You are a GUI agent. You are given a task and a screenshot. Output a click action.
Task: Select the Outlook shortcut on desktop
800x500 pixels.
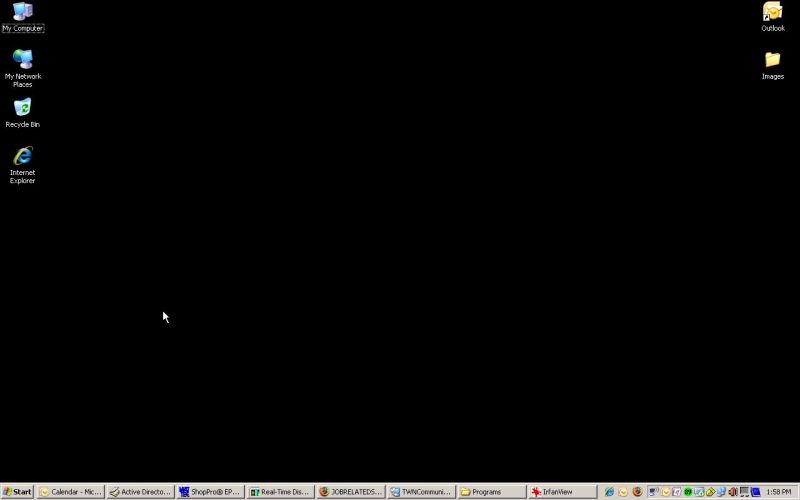(772, 17)
